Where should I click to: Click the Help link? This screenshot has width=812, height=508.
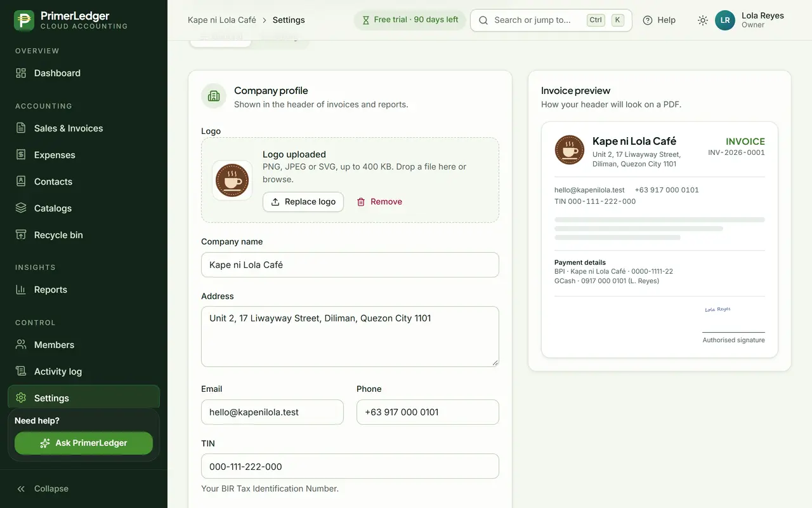tap(659, 20)
